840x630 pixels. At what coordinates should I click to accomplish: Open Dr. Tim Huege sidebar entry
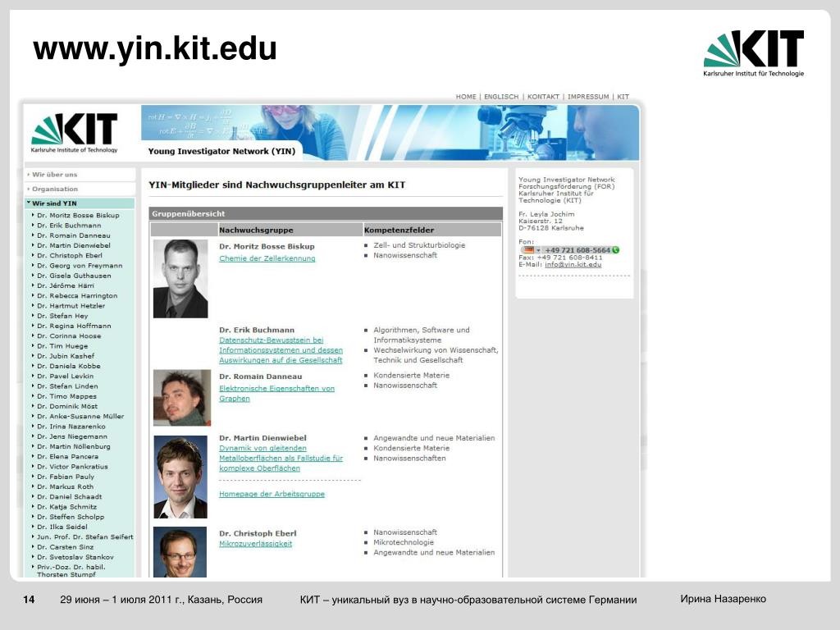tap(62, 346)
